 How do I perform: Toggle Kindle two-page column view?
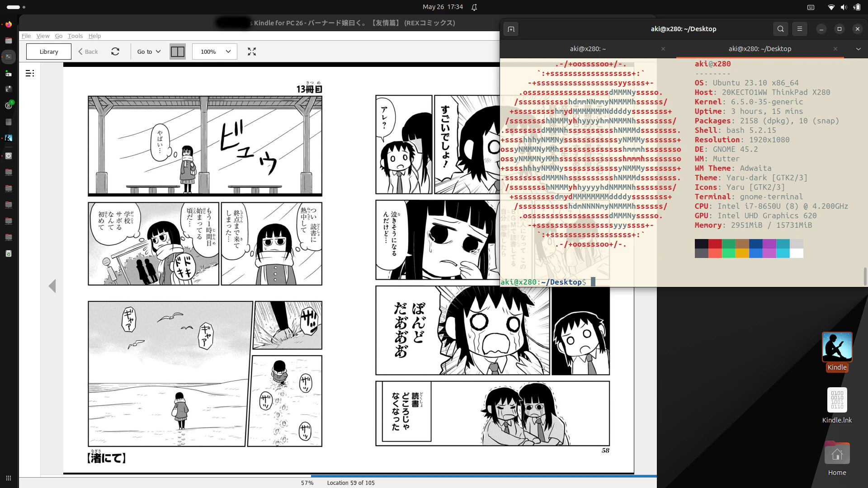[178, 52]
